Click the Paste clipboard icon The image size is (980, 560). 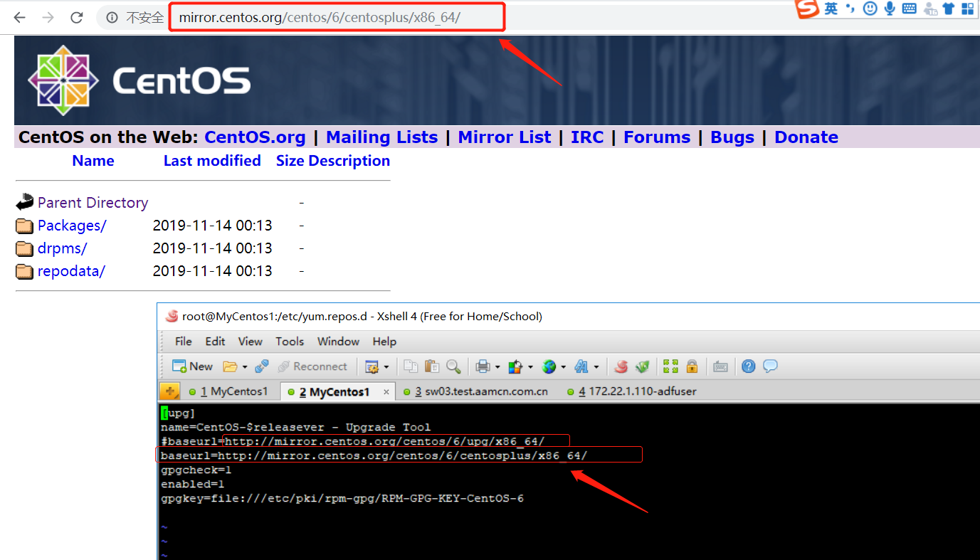pyautogui.click(x=432, y=366)
